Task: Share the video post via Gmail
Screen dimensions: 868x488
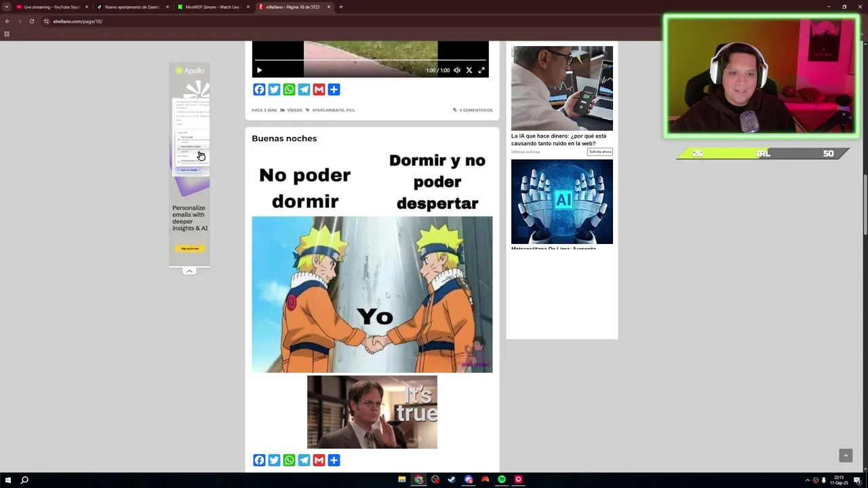Action: [319, 89]
